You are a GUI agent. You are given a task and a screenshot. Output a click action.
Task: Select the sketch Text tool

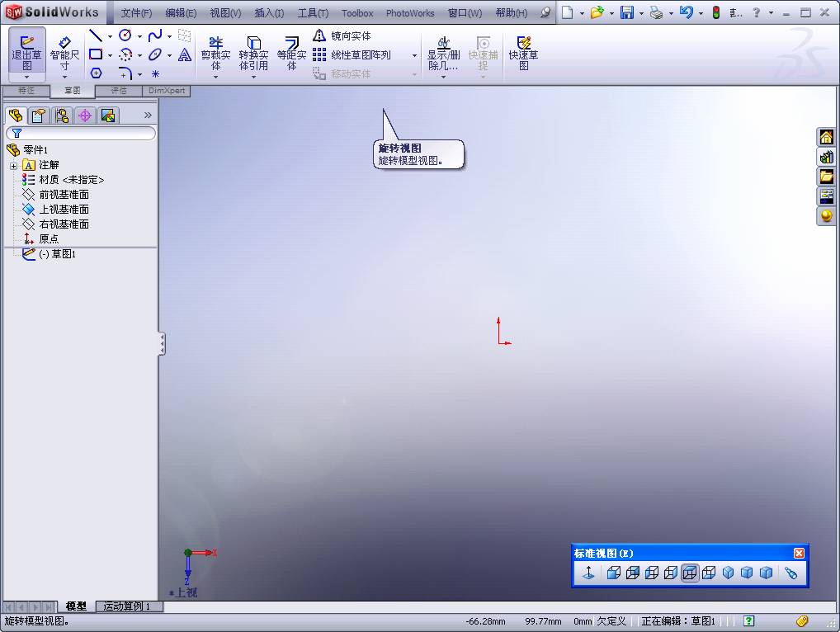pos(184,54)
